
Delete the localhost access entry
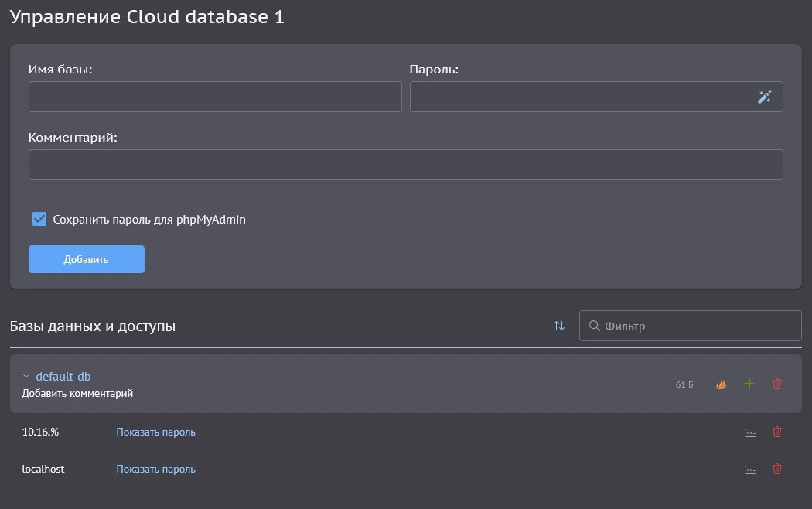click(777, 470)
